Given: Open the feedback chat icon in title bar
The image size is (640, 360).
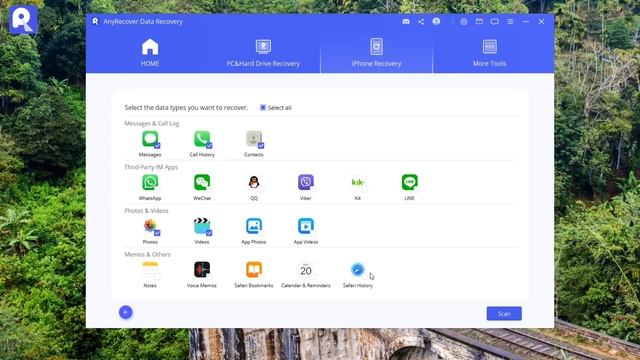Looking at the screenshot, I should click(495, 22).
